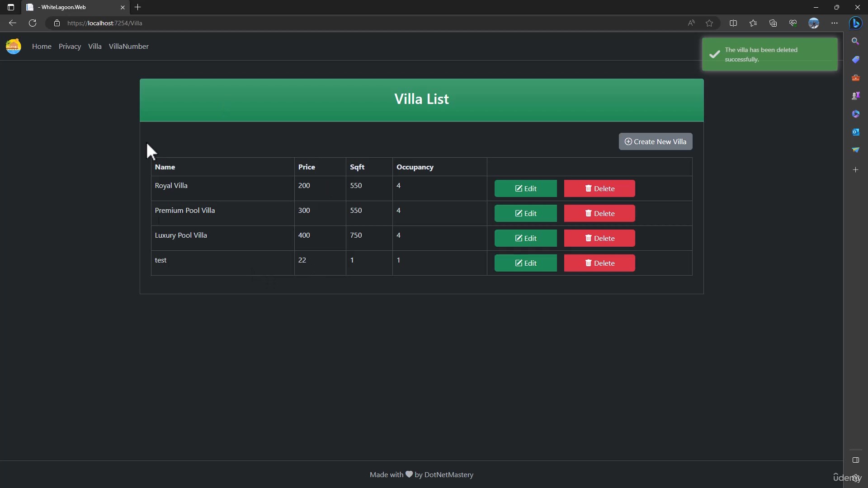Dismiss the villa deleted success notification
This screenshot has width=868, height=488.
point(769,54)
